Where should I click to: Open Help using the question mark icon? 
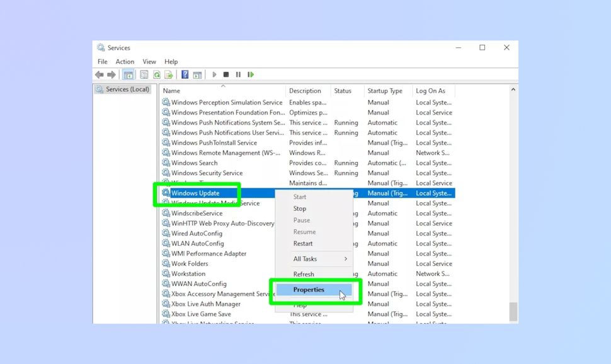pos(184,74)
